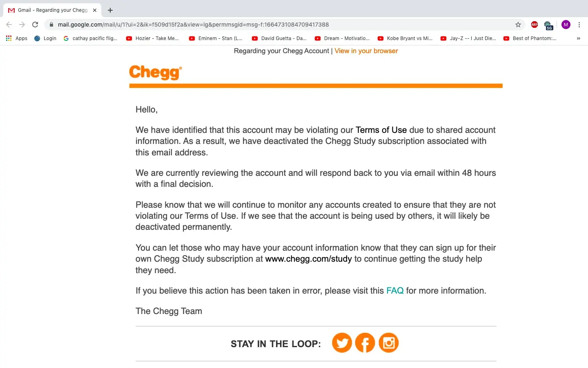The height and width of the screenshot is (368, 588).
Task: Click the Twitter icon in email footer
Action: coord(342,343)
